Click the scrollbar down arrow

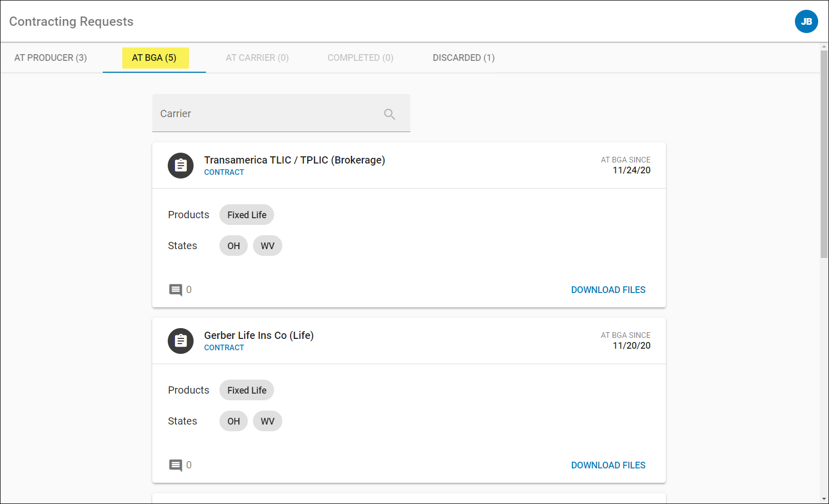point(824,499)
